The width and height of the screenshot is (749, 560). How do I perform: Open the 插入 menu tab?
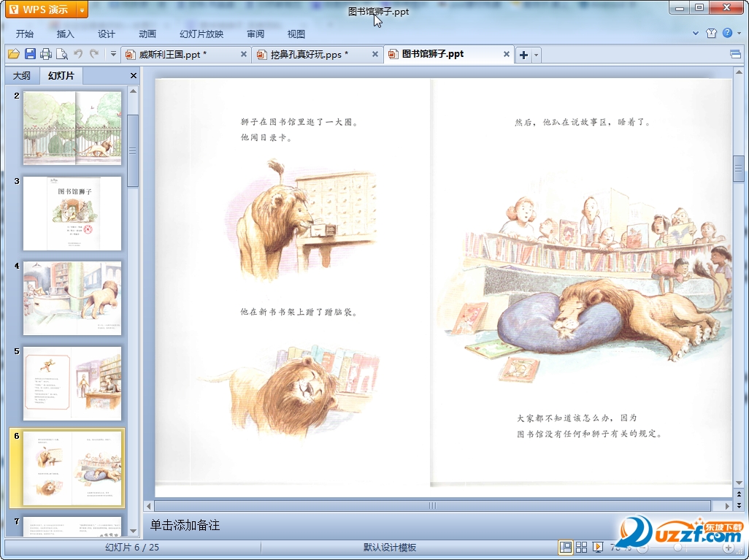66,34
